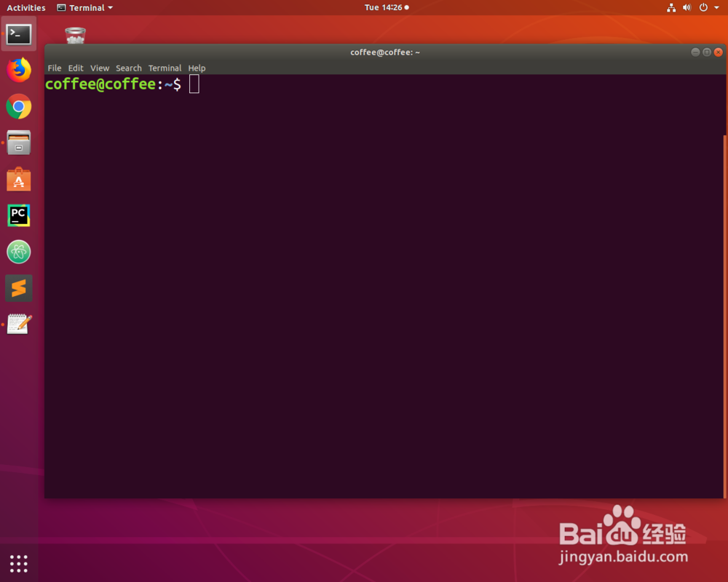Open the Files manager from the dock
The width and height of the screenshot is (728, 582).
tap(19, 143)
